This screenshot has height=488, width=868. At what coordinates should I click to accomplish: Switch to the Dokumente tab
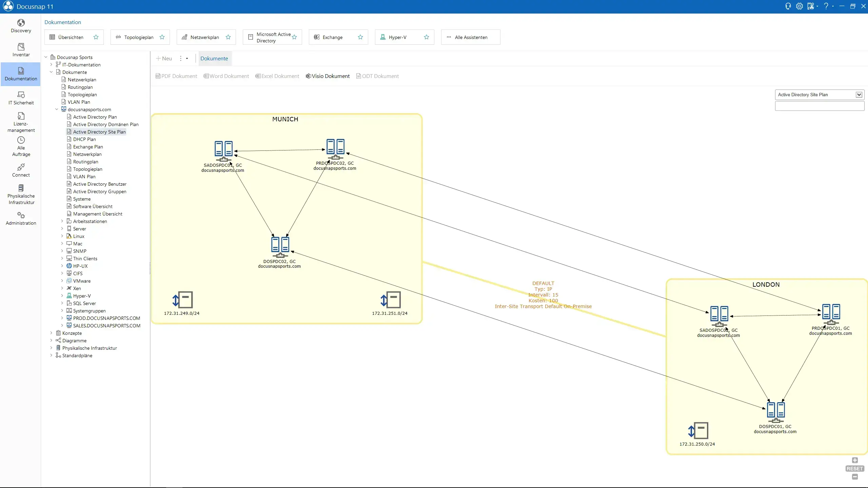[214, 59]
